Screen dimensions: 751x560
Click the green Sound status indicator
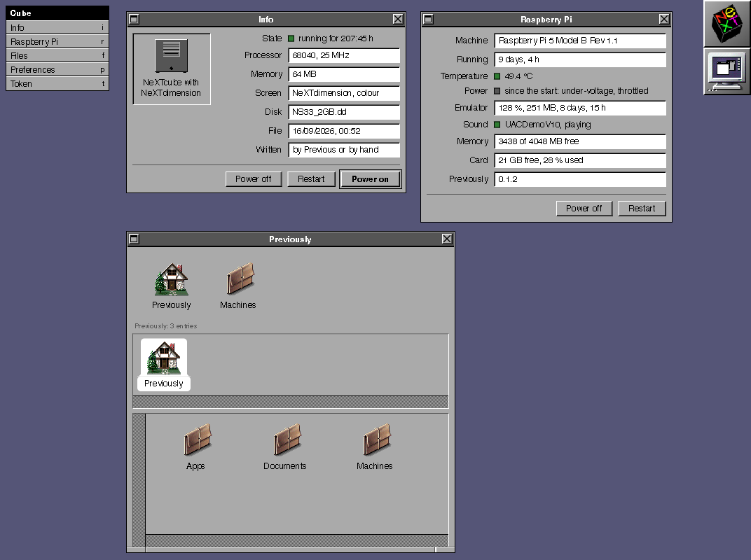497,125
